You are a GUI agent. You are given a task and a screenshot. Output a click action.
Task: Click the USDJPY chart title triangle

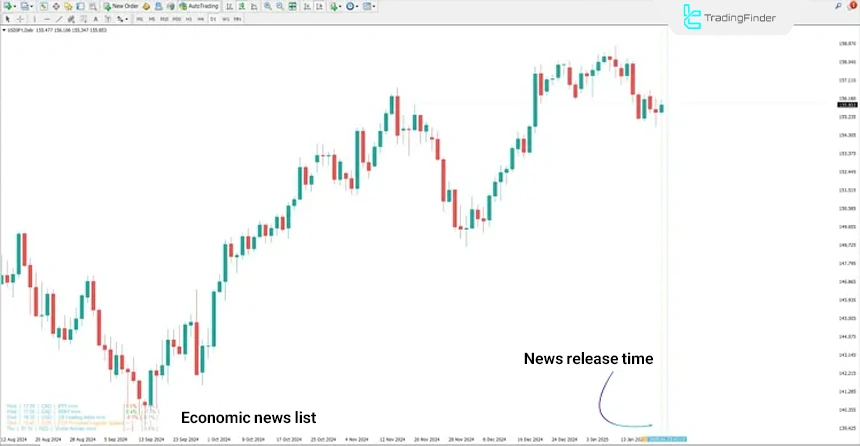pos(4,30)
